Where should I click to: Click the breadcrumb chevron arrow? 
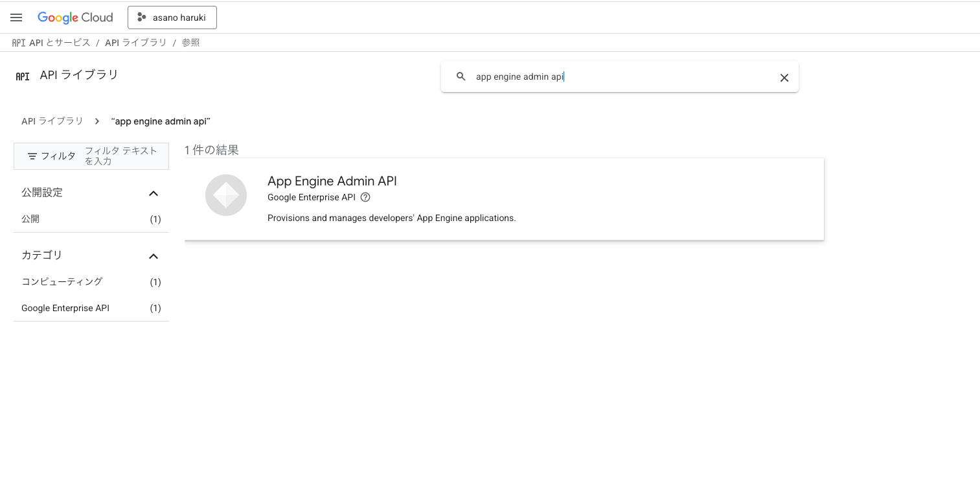97,121
